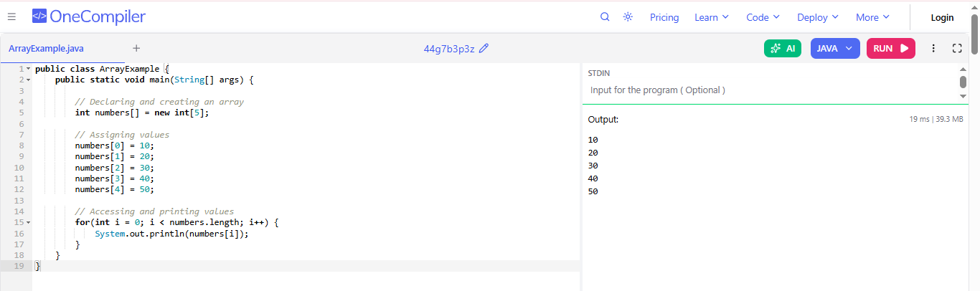Open the JAVA language dropdown
Screen dimensions: 980x291
click(834, 49)
